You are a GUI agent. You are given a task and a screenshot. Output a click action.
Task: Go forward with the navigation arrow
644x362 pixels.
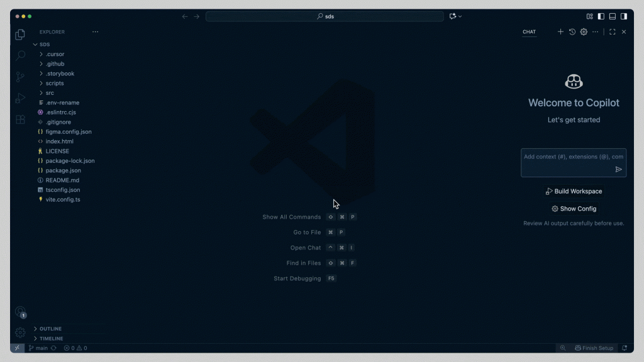[196, 16]
